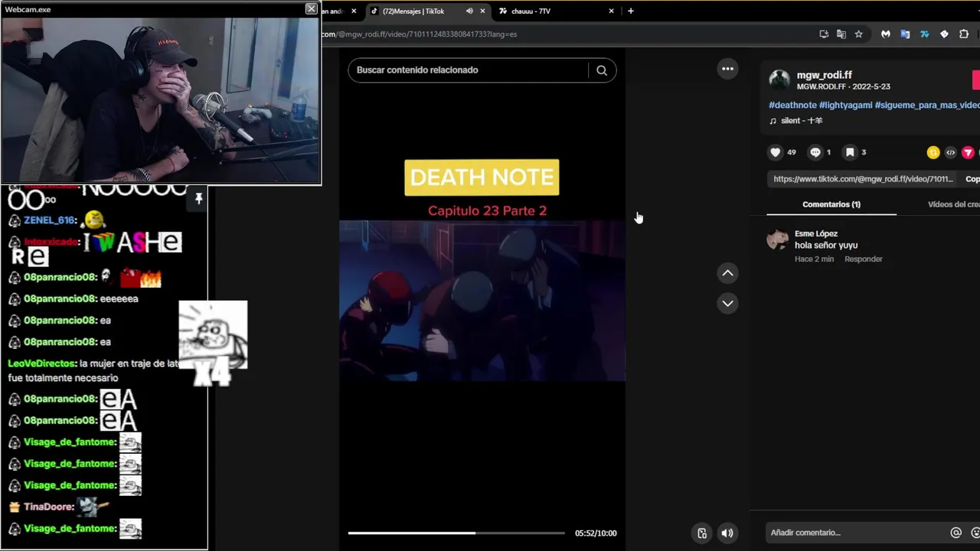The image size is (980, 551).
Task: Click the ZENEL_616 username in chat
Action: pos(50,220)
